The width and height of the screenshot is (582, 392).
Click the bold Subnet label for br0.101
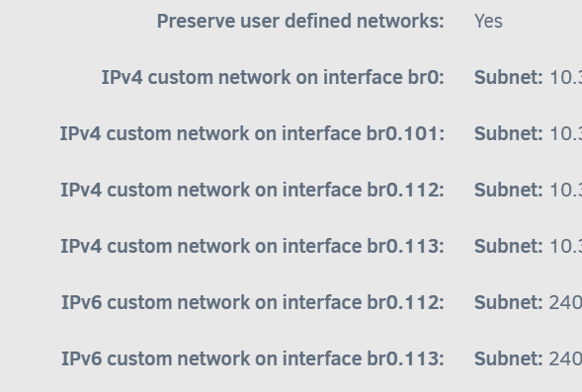(x=509, y=134)
